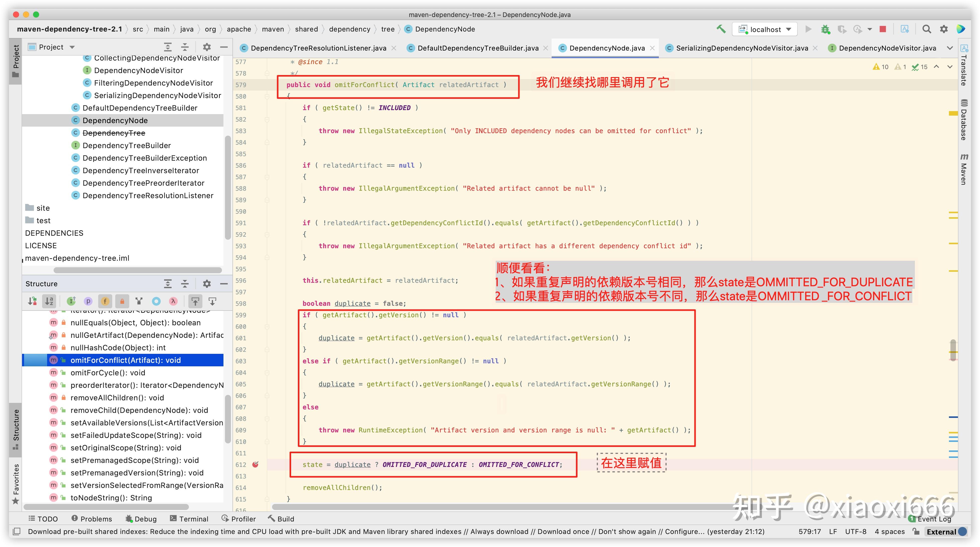Select omitForCycle() in Structure list
This screenshot has height=547, width=980.
coord(108,373)
